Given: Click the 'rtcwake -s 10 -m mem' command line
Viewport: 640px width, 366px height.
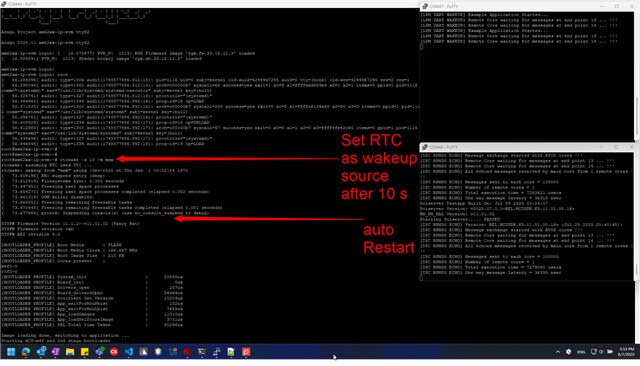Looking at the screenshot, I should [58, 160].
